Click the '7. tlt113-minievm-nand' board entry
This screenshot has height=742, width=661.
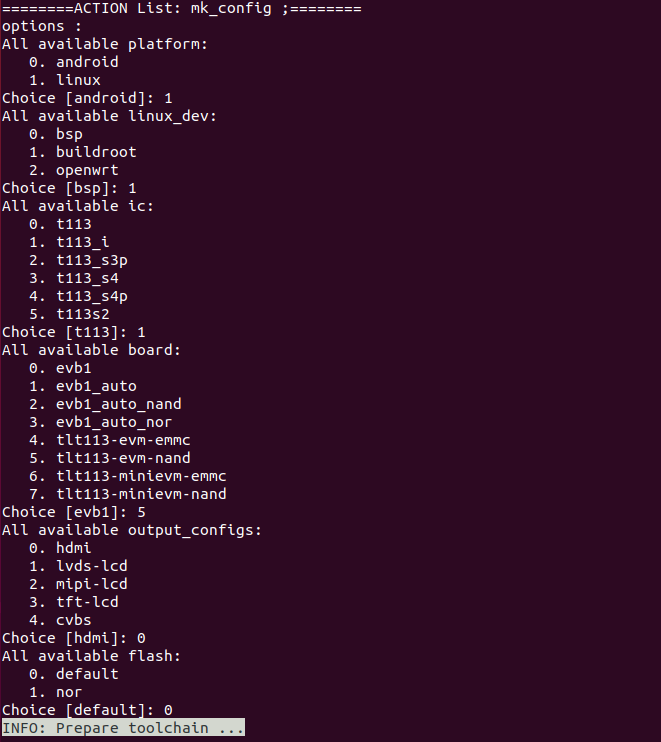point(128,494)
